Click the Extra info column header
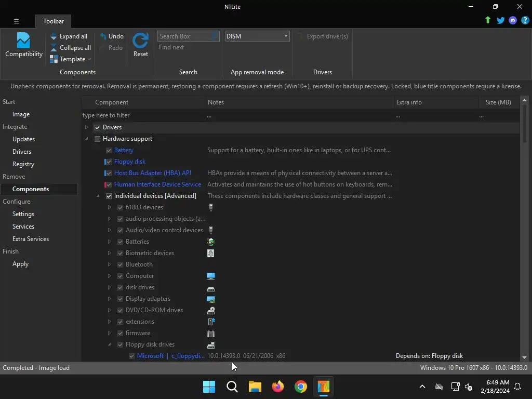The image size is (532, 399). tap(436, 102)
